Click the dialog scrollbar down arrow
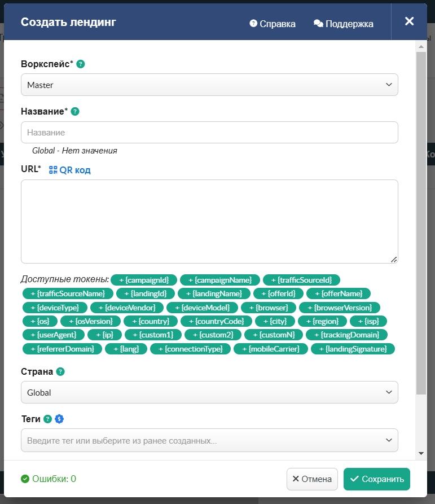 click(x=421, y=454)
